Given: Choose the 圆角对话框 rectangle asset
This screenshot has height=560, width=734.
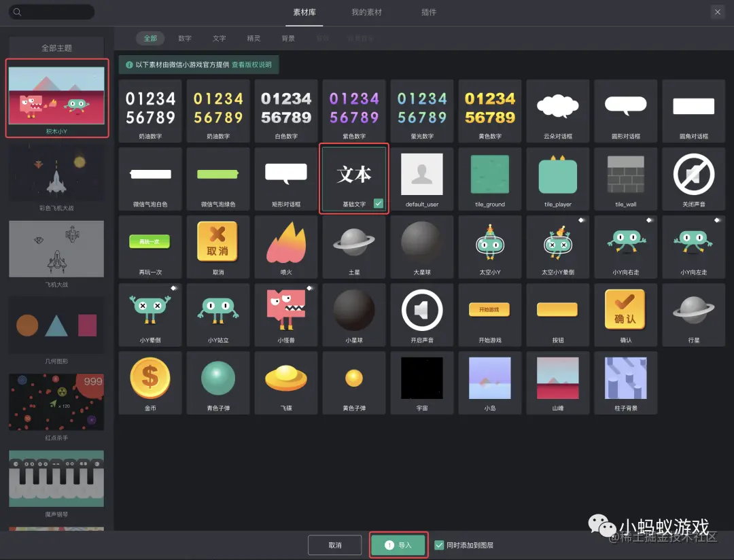Looking at the screenshot, I should tap(693, 111).
